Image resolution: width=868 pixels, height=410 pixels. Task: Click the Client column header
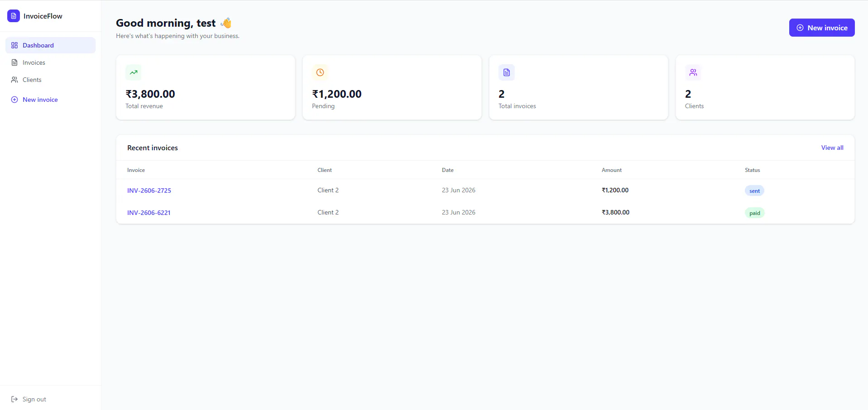[x=325, y=170]
